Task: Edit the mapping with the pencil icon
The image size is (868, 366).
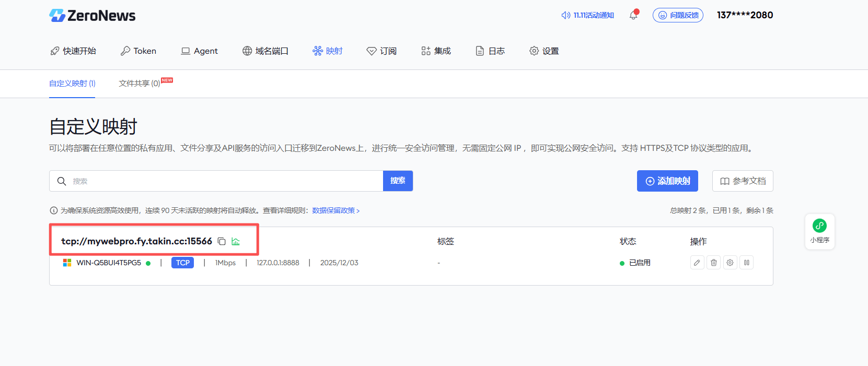Action: point(697,263)
